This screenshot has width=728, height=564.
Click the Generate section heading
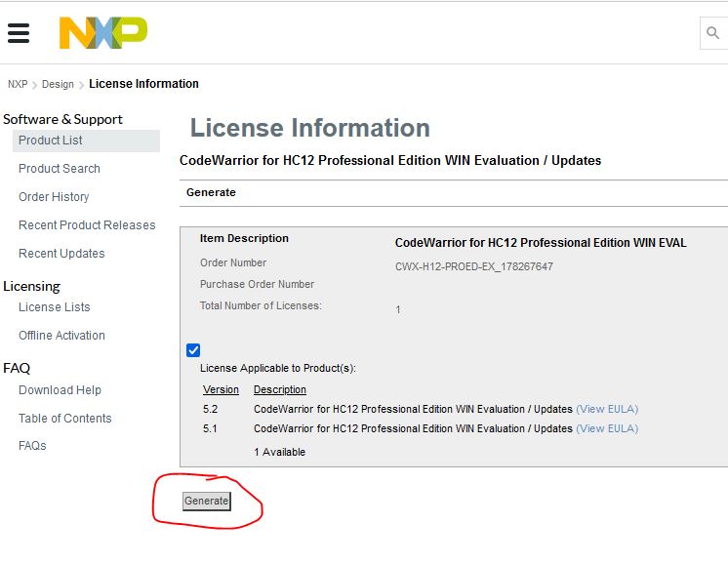(211, 192)
